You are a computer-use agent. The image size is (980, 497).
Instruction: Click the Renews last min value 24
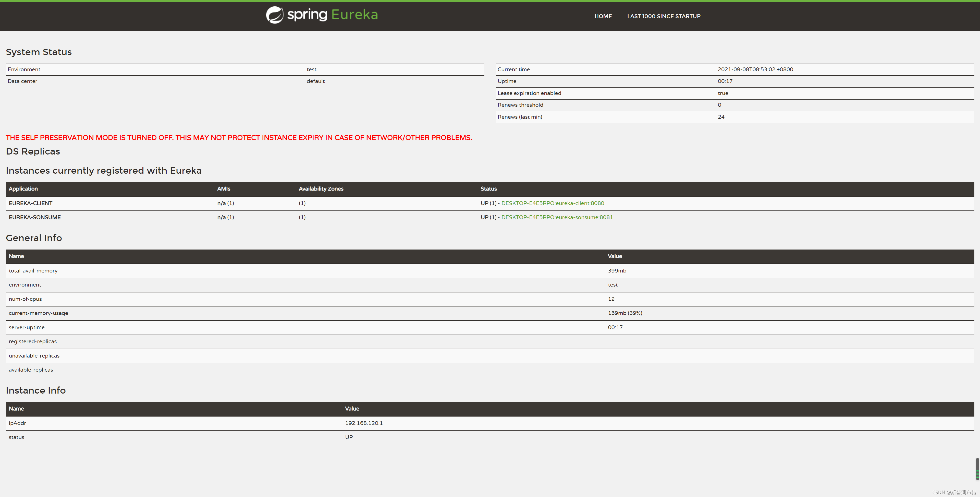point(721,116)
